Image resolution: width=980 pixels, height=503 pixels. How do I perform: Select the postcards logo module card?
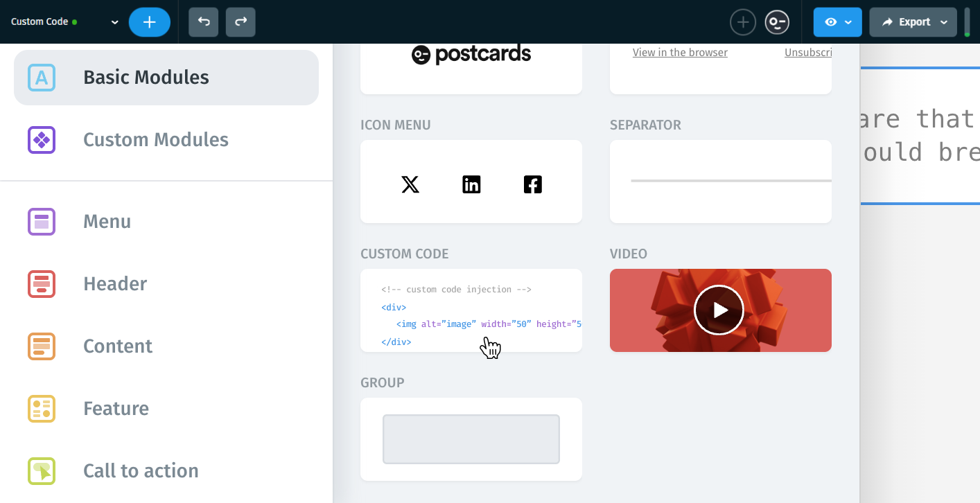click(471, 69)
